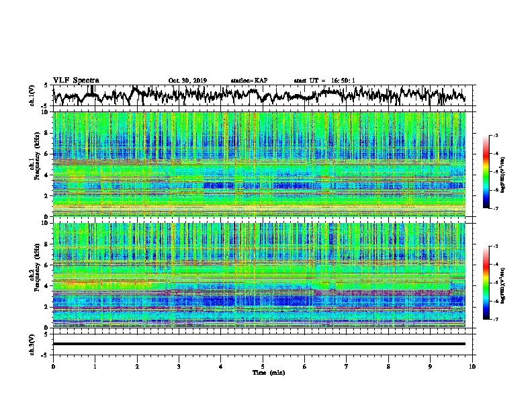Click the "ch.3(V)" axis label
This screenshot has height=411, width=532.
coord(32,345)
